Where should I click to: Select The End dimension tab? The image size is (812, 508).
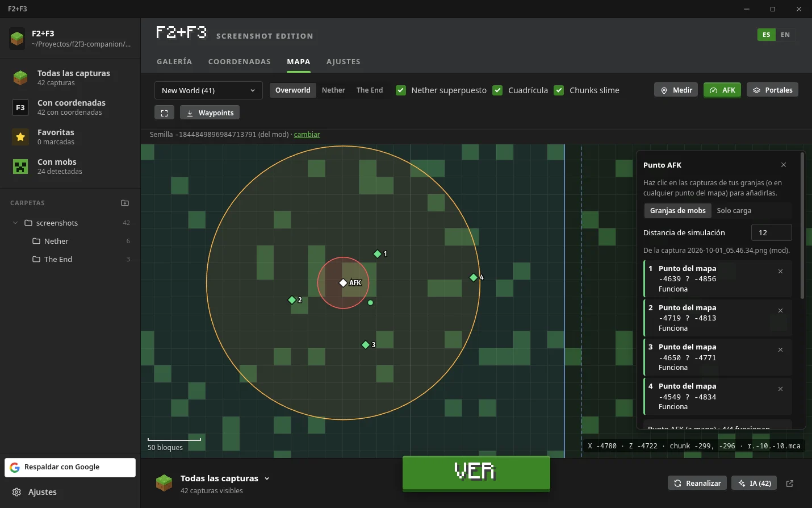point(370,90)
